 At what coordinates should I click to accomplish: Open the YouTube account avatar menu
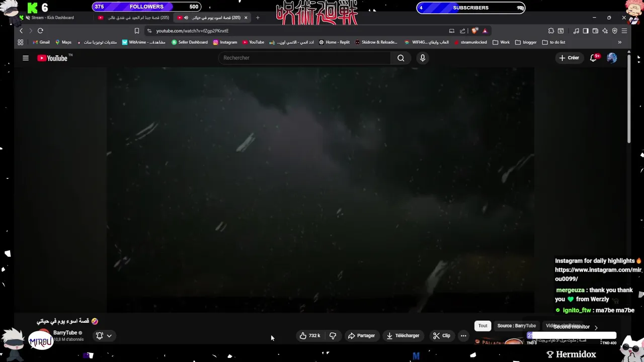click(612, 58)
